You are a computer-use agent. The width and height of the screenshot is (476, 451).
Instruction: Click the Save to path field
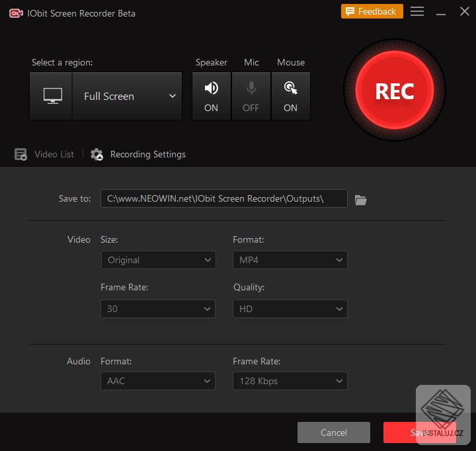click(x=223, y=198)
